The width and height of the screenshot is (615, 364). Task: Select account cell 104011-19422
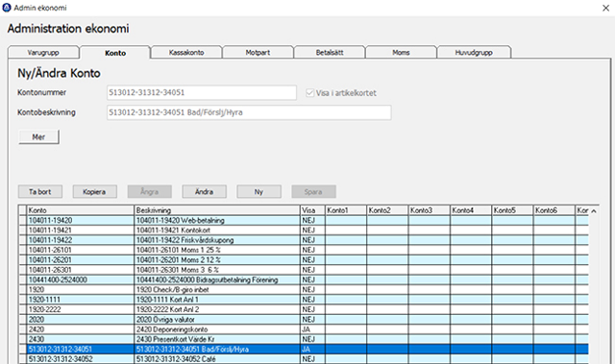pos(81,240)
